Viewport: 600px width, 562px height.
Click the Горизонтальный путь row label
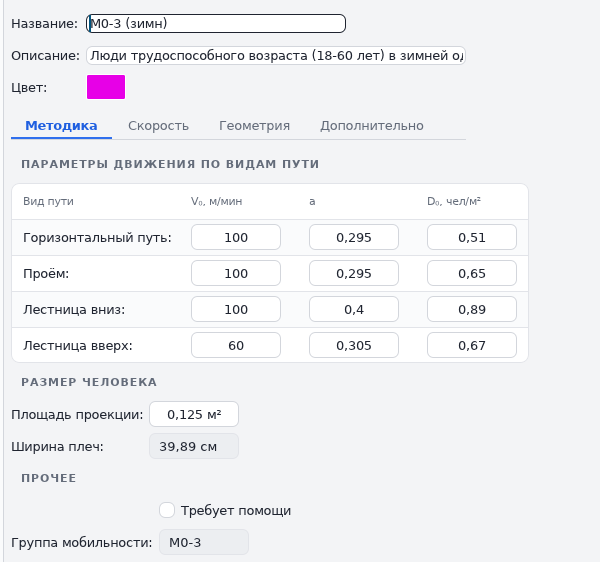[97, 238]
